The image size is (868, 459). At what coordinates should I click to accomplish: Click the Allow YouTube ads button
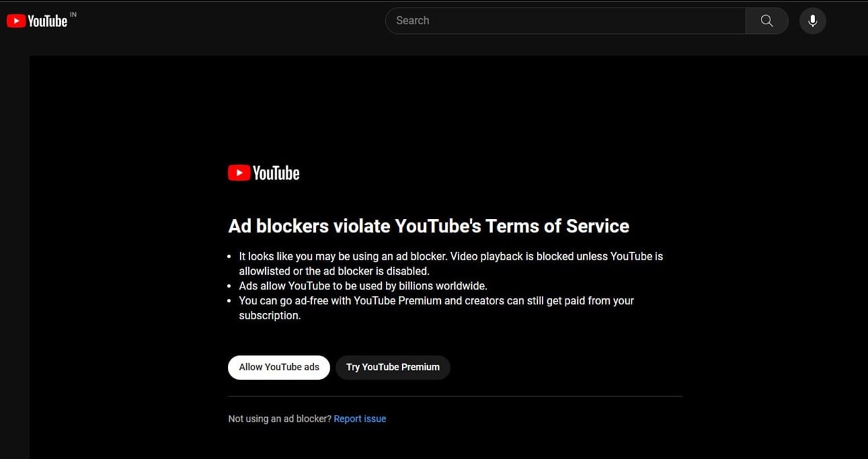279,367
